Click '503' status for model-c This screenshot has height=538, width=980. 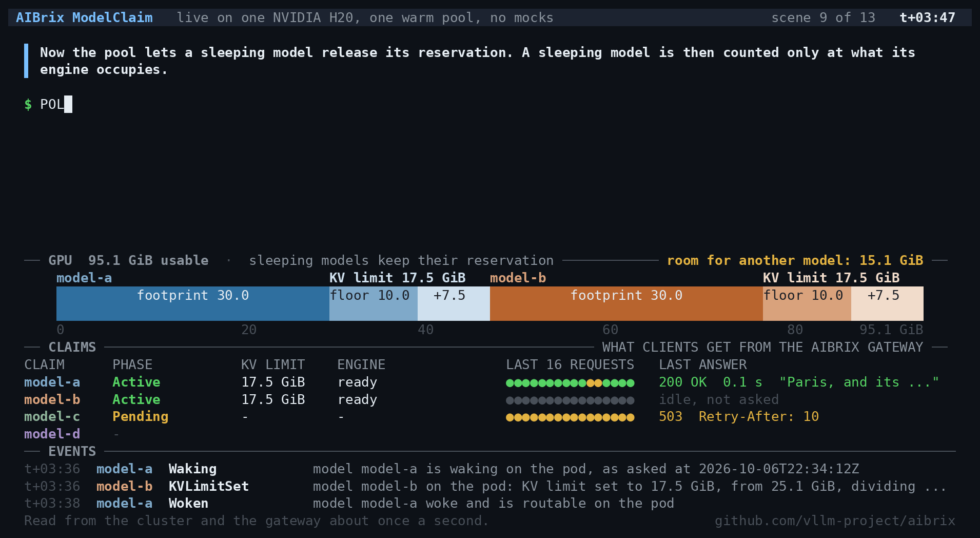coord(671,416)
